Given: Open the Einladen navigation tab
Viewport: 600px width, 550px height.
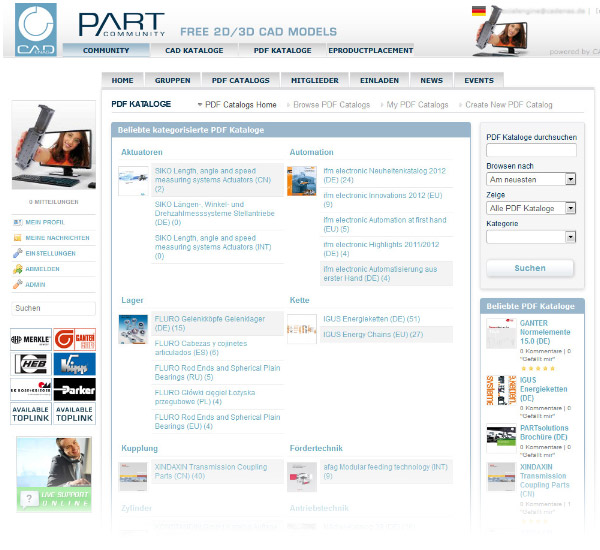Looking at the screenshot, I should (x=379, y=80).
